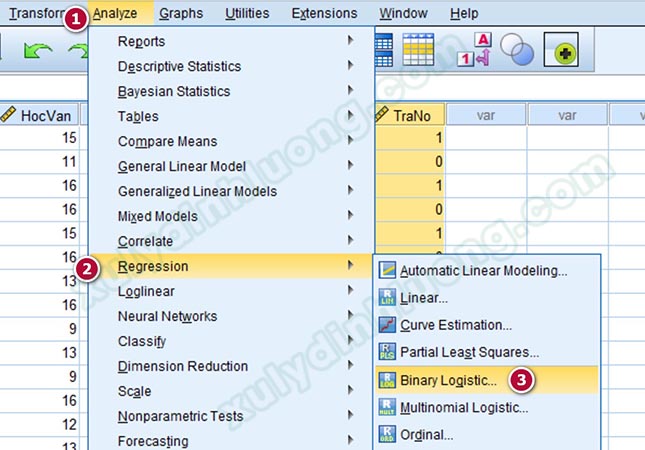
Task: Open the Window menu
Action: 403,13
